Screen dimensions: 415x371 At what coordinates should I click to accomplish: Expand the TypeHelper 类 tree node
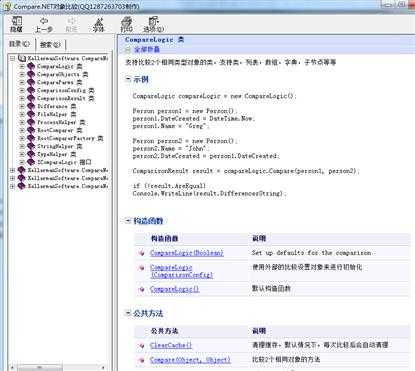coord(22,154)
